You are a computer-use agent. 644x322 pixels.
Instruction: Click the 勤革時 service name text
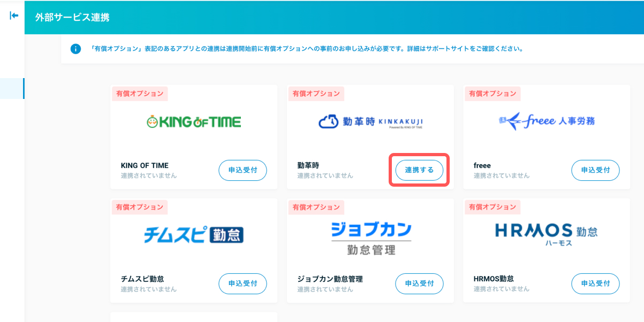pos(308,166)
